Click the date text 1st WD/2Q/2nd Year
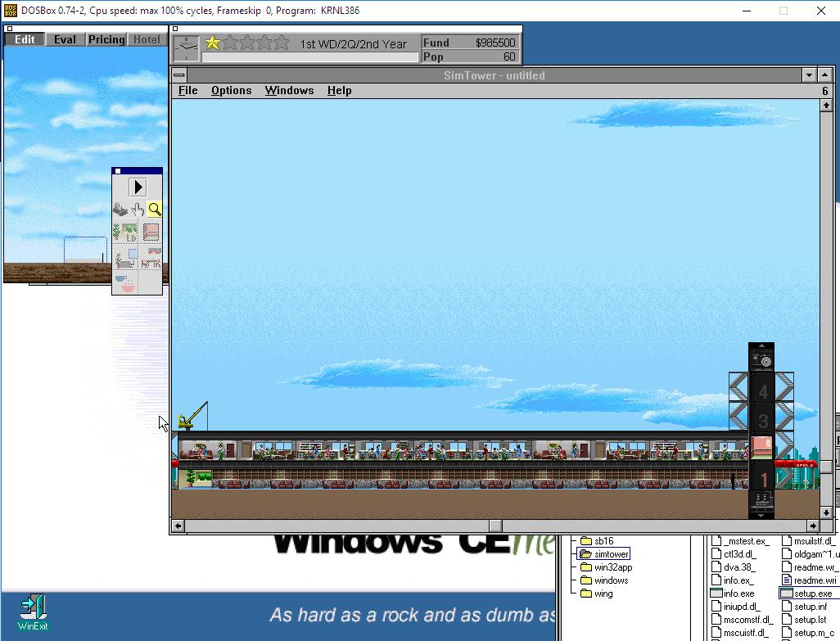This screenshot has height=641, width=840. pos(353,44)
